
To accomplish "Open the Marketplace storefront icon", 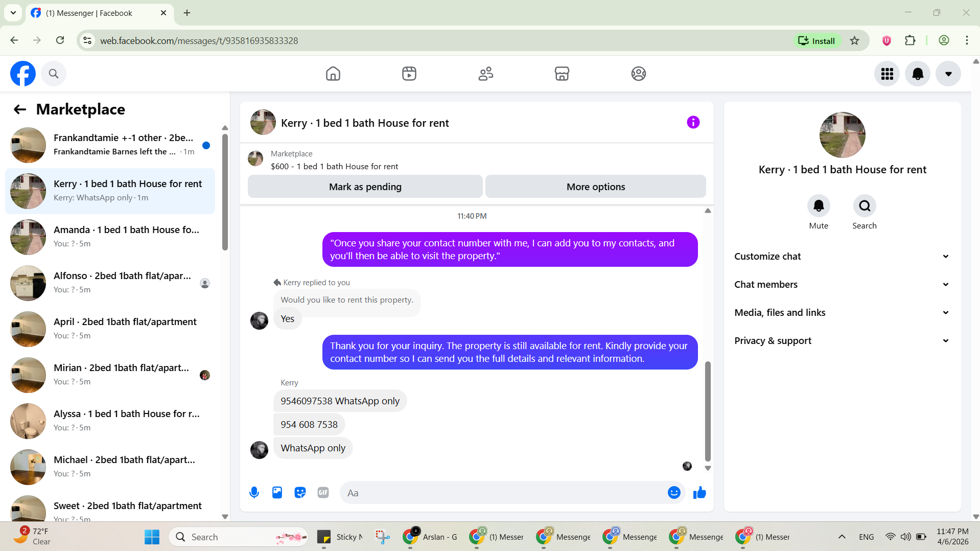I will click(x=562, y=74).
